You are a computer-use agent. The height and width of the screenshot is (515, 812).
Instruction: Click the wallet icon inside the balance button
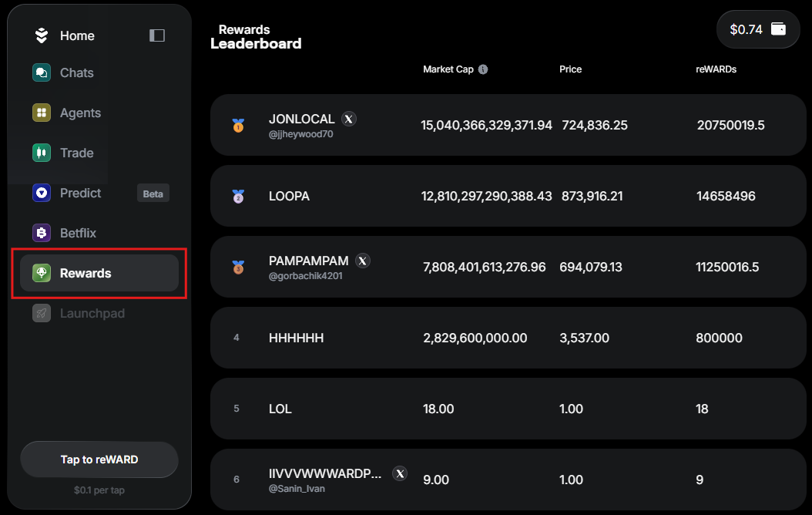pyautogui.click(x=777, y=29)
